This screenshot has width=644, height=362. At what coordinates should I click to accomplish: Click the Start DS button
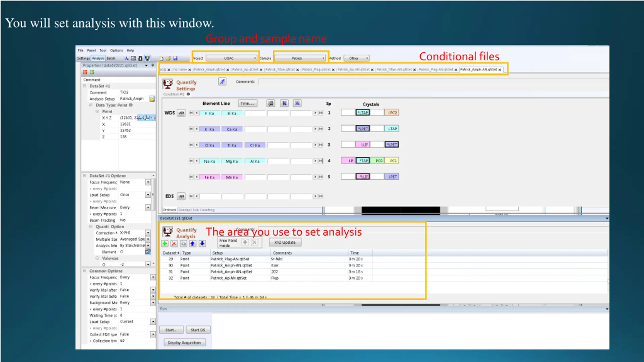coord(198,330)
